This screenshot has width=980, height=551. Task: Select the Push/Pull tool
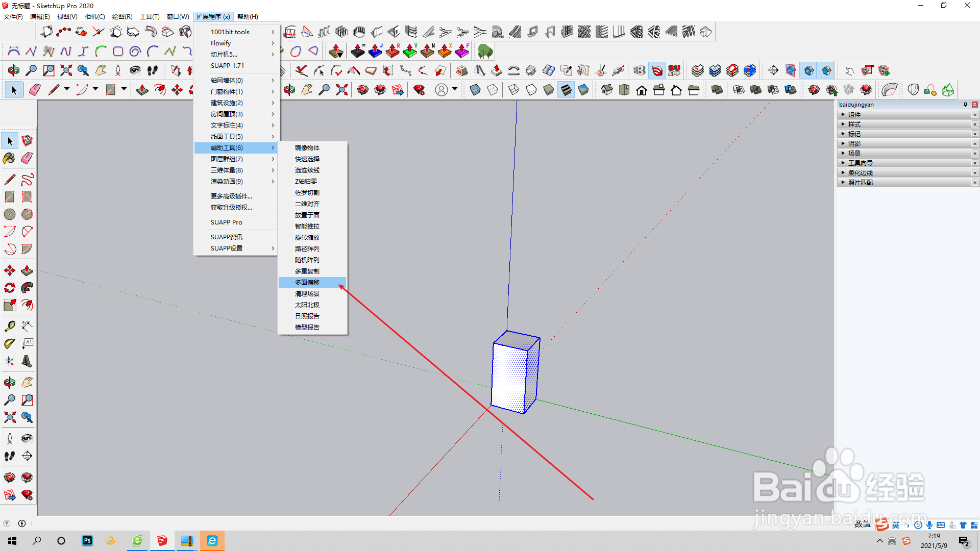pyautogui.click(x=27, y=270)
